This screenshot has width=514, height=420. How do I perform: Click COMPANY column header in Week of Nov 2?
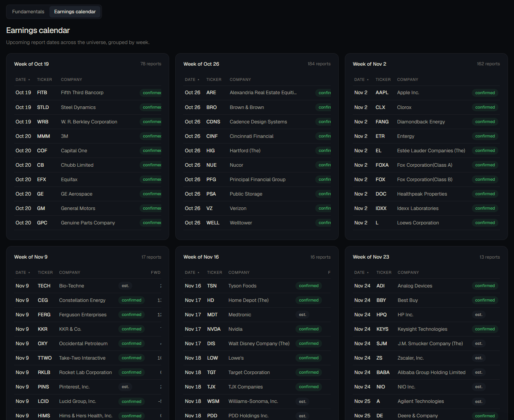(x=408, y=80)
